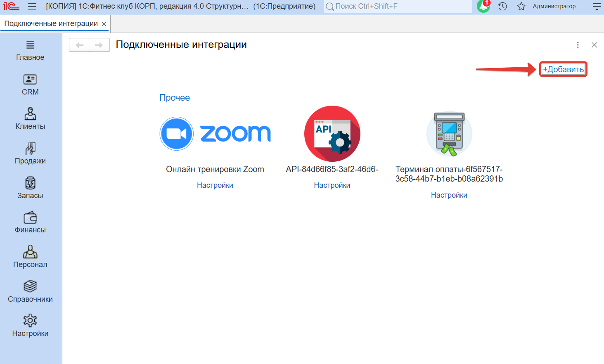Click the notification bell icon
Viewport: 604px width, 364px height.
(x=483, y=6)
